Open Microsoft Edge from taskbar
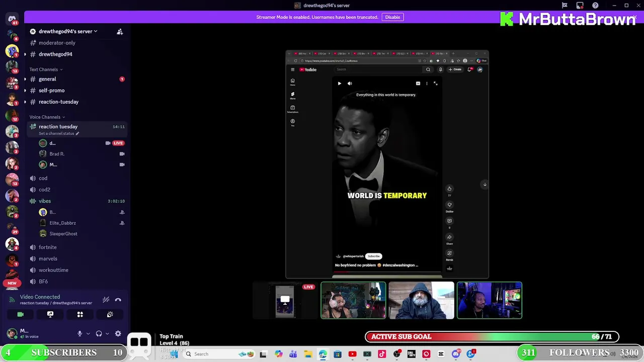This screenshot has height=362, width=644. pyautogui.click(x=323, y=354)
